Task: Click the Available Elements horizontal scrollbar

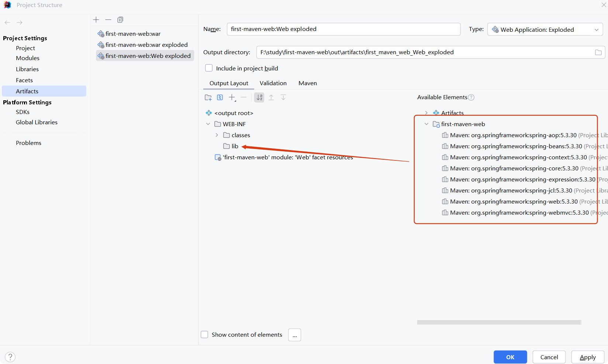Action: [499, 322]
